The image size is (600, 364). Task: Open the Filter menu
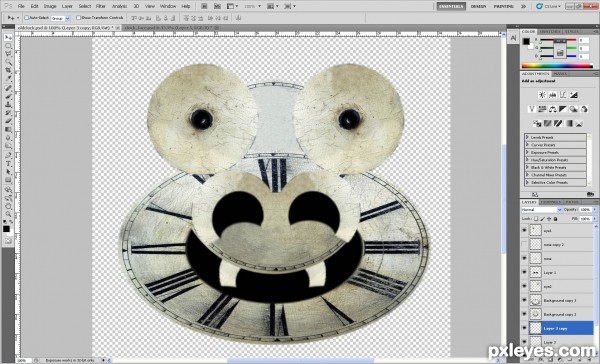pyautogui.click(x=101, y=7)
